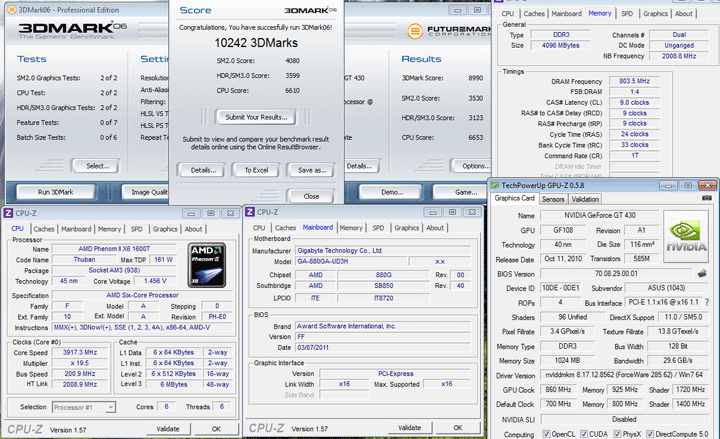Image resolution: width=720 pixels, height=439 pixels.
Task: Click the BIOS Version field 70.08.29.00.01
Action: (x=616, y=274)
